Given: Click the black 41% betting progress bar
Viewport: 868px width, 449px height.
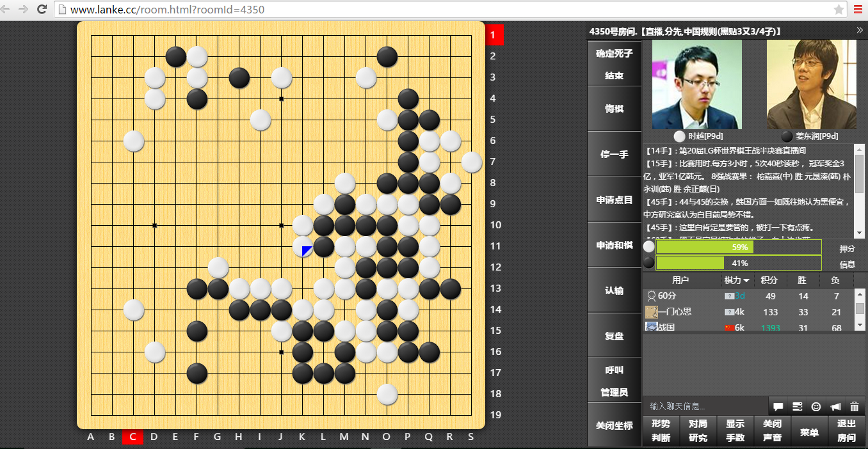Looking at the screenshot, I should point(739,263).
